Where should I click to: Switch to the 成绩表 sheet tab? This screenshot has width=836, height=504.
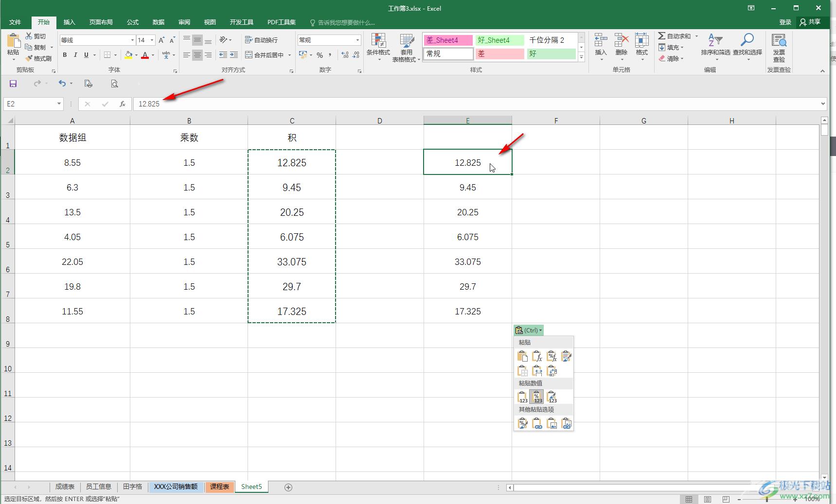click(65, 487)
